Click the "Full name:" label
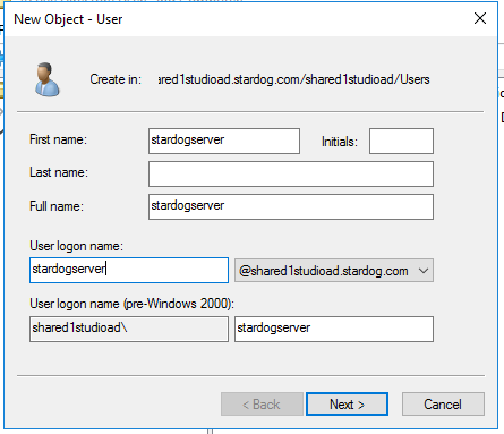Viewport: 504px width, 434px height. 56,206
